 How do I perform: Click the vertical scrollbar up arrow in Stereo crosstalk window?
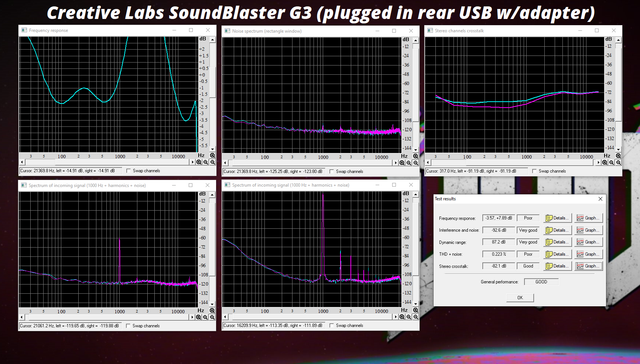tap(618, 40)
